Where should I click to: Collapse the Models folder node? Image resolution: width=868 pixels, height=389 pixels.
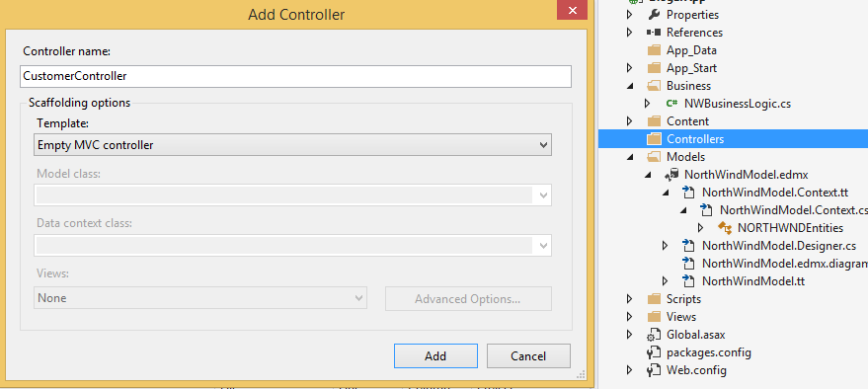click(x=629, y=157)
